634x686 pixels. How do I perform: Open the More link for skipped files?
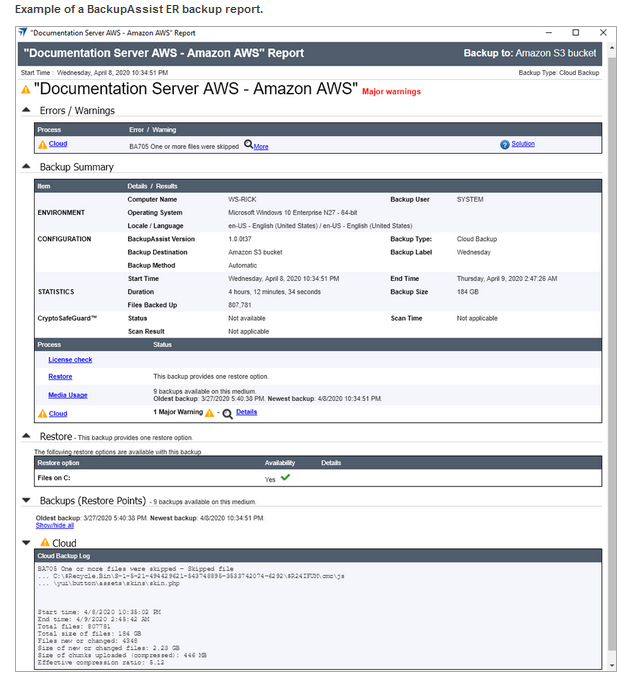point(261,146)
